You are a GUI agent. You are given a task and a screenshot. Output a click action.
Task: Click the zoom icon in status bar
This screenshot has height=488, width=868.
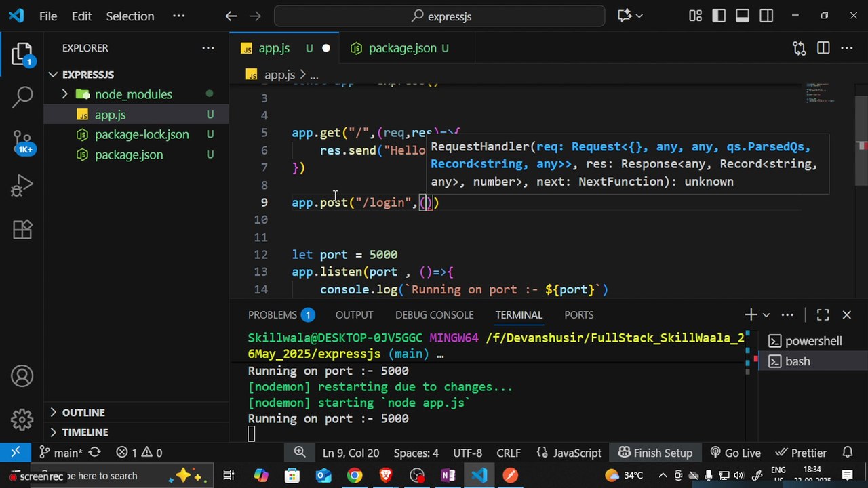[300, 452]
